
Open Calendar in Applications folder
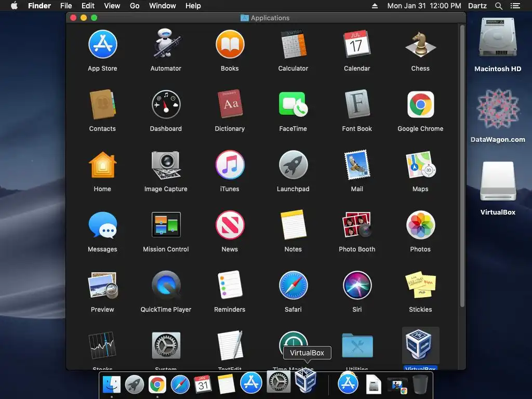pos(357,45)
